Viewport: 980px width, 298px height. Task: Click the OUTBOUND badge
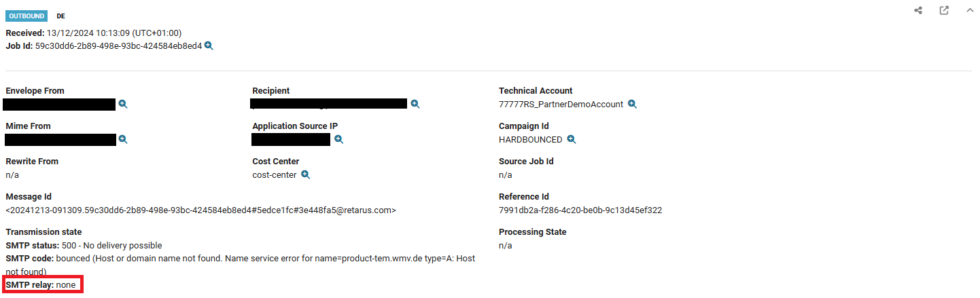[27, 16]
